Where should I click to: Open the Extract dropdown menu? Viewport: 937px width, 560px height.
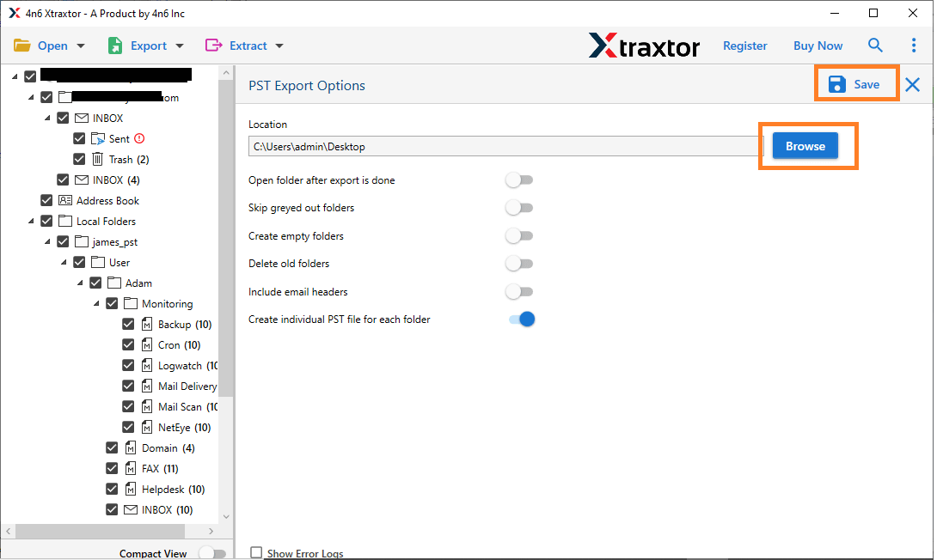click(x=244, y=46)
